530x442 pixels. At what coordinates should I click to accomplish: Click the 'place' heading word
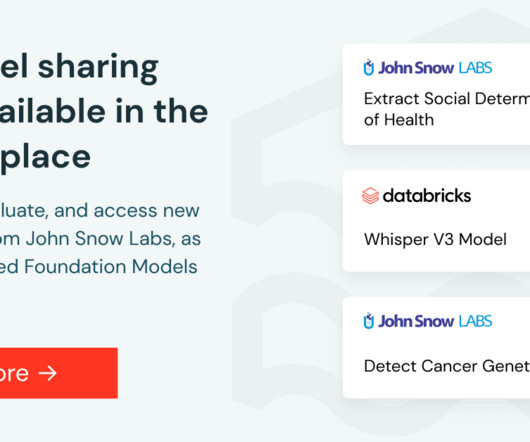pos(45,158)
